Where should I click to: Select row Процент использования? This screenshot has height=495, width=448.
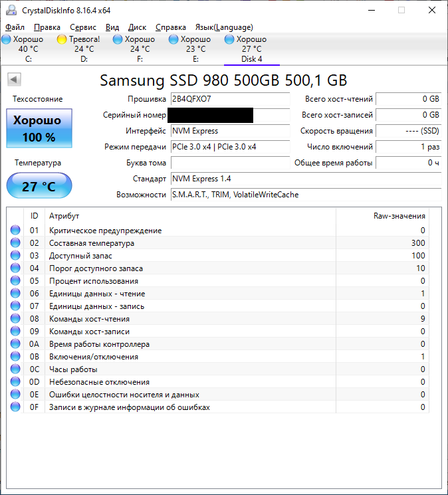pos(218,280)
